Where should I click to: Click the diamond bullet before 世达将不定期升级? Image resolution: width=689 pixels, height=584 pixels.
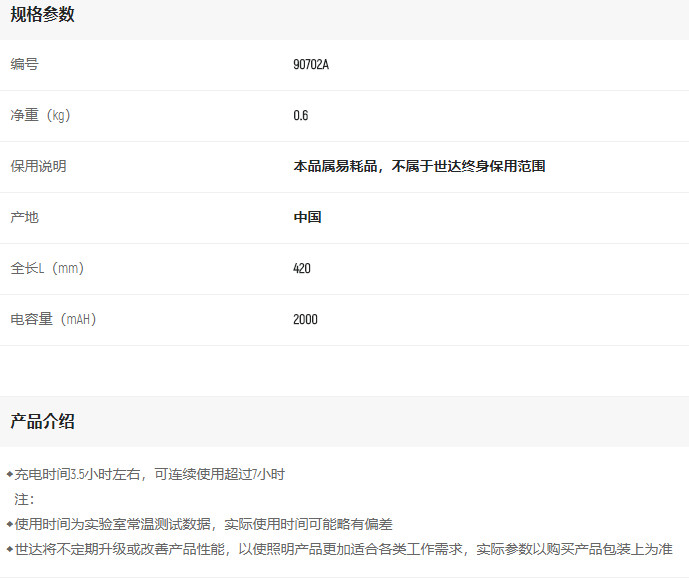coord(9,549)
